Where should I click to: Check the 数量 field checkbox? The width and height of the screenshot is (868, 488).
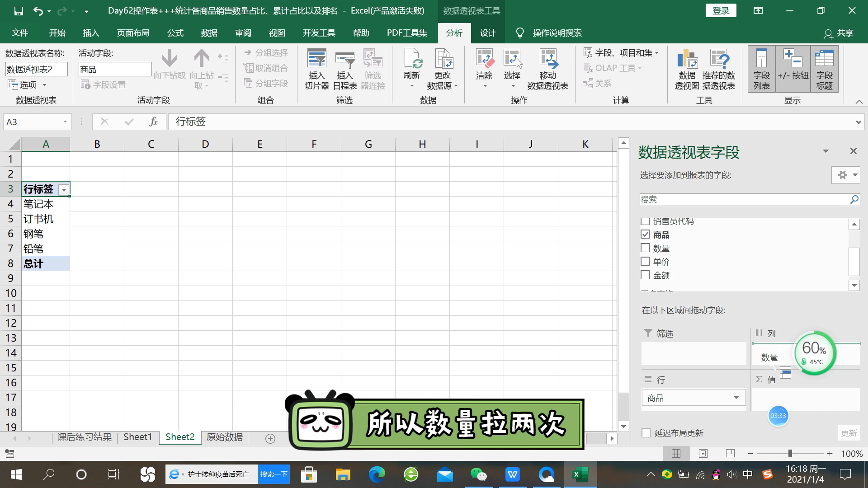click(645, 248)
